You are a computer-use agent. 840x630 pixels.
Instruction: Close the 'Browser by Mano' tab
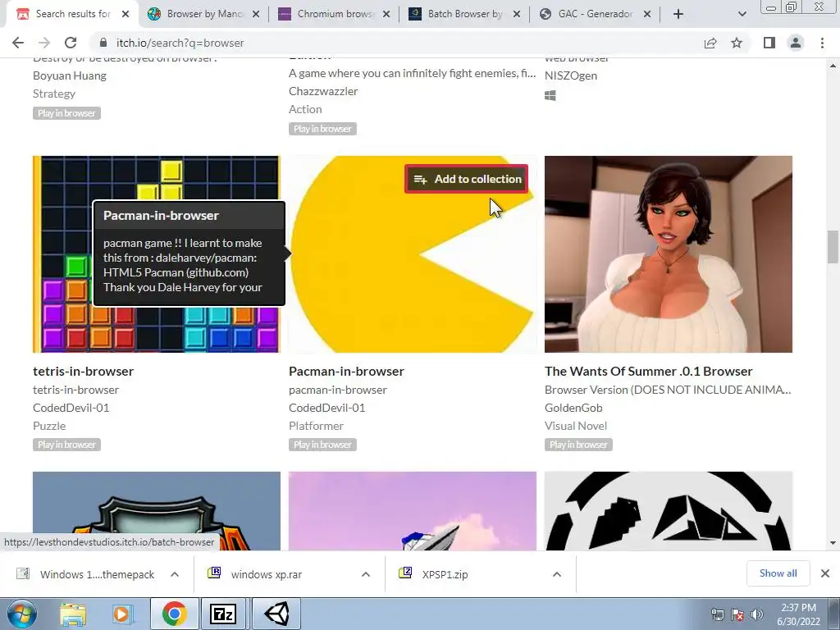click(x=256, y=14)
